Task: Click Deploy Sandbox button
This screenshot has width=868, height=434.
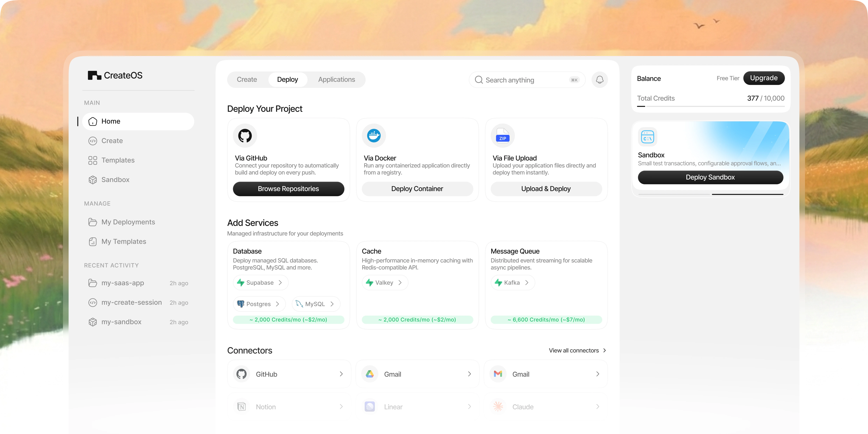Action: click(x=710, y=177)
